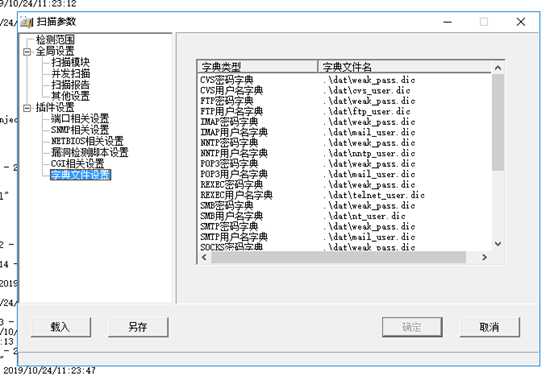The image size is (554, 376).
Task: Select the SMB密码字典 row
Action: click(344, 205)
